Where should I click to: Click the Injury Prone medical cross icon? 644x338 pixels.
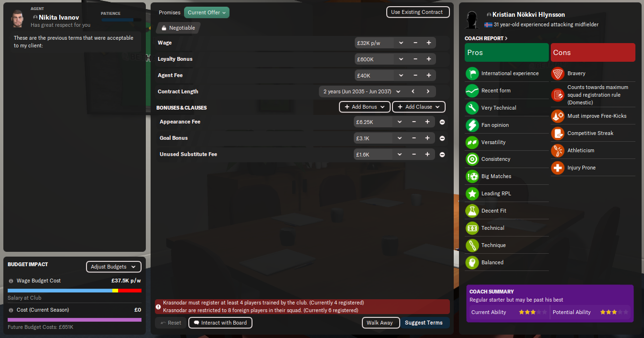tap(558, 168)
